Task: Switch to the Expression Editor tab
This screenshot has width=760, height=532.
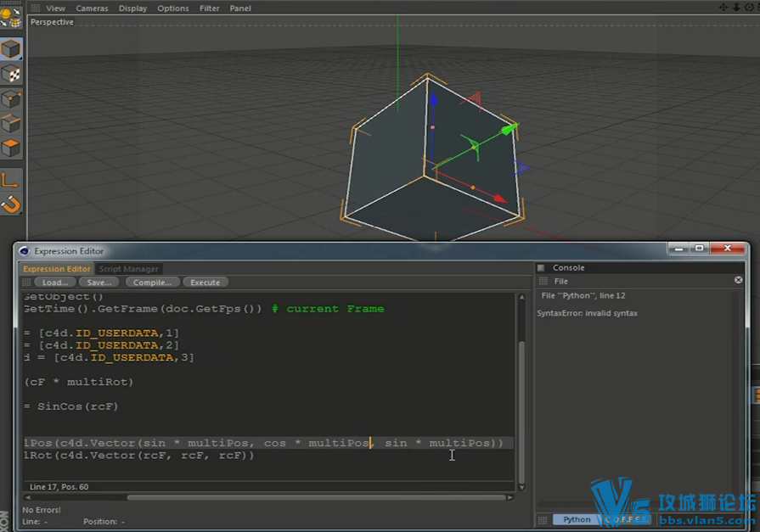Action: point(57,269)
